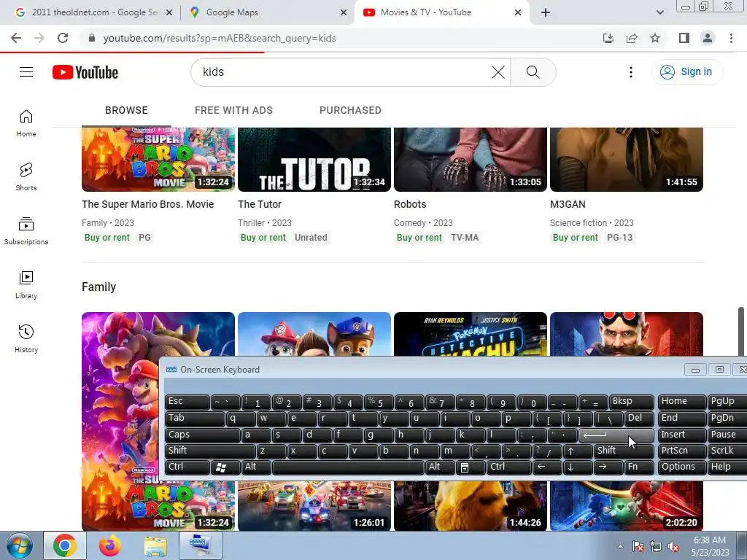Viewport: 747px width, 560px height.
Task: Open the M3GAN movie title
Action: 568,204
